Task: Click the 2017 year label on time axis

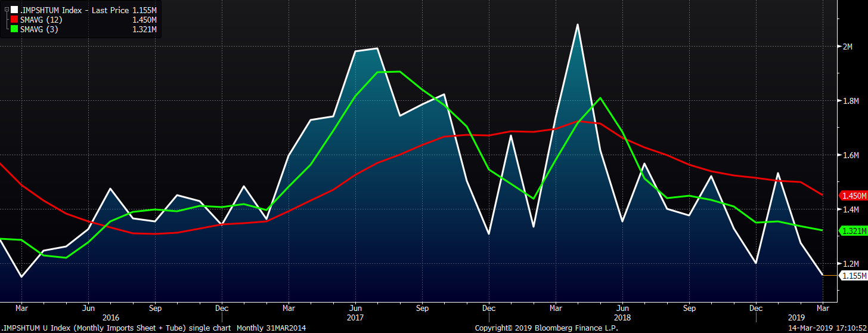Action: (x=355, y=318)
